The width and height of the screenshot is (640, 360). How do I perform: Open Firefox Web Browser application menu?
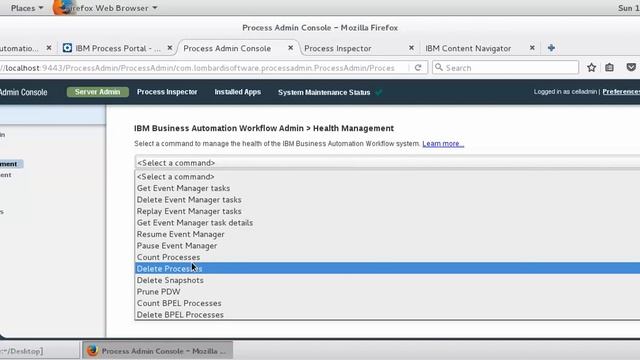point(111,8)
